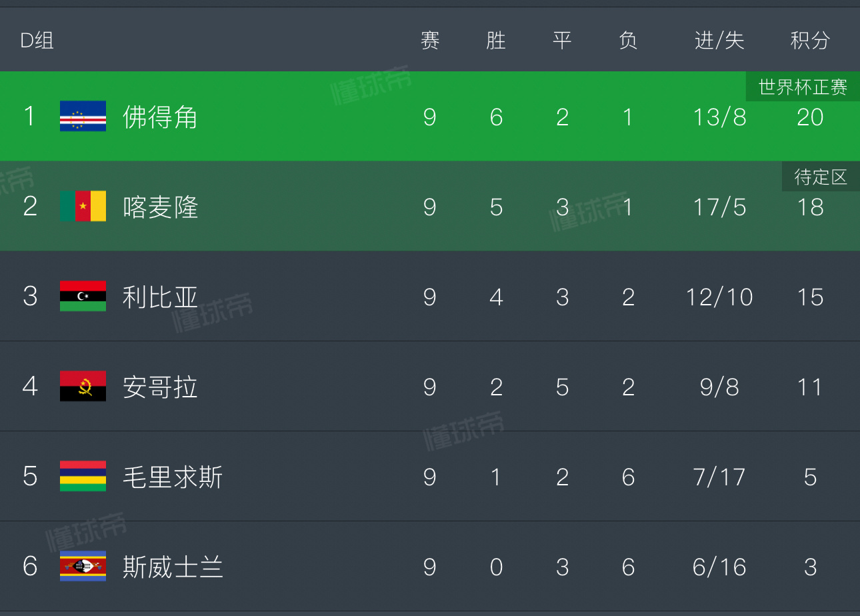The image size is (860, 616).
Task: Click the Mauritius flag icon
Action: tap(83, 476)
